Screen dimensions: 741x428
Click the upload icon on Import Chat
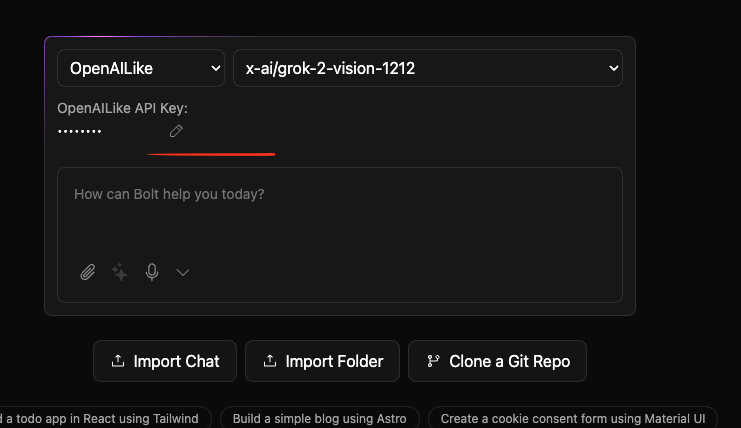click(118, 361)
